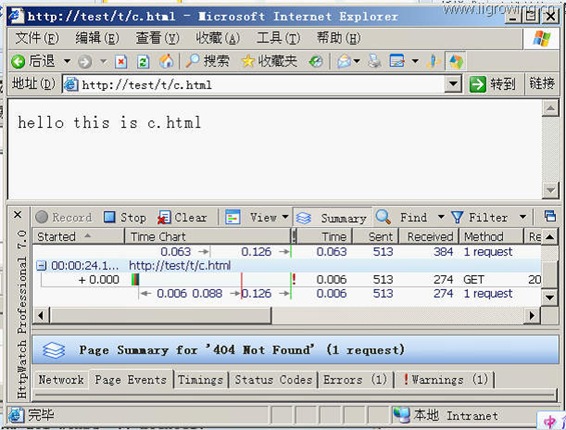Click the HttpWatch Clear button
Viewport: 566px width, 430px height.
point(182,217)
